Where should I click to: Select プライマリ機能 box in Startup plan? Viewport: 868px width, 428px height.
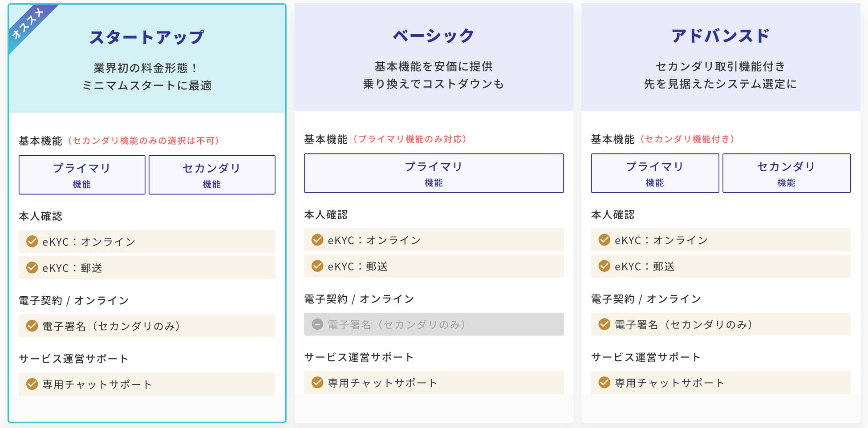pyautogui.click(x=82, y=175)
